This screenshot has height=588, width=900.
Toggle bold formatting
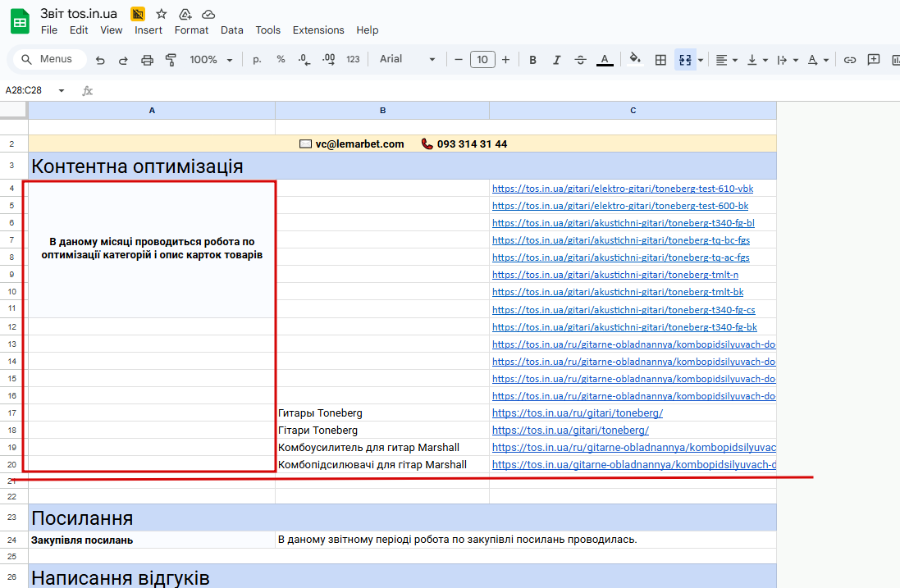tap(533, 60)
